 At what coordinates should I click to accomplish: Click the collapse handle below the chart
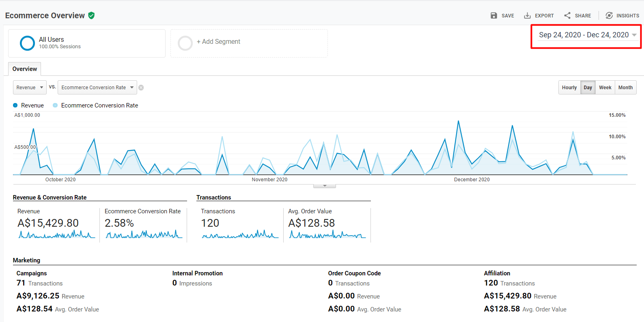[324, 186]
